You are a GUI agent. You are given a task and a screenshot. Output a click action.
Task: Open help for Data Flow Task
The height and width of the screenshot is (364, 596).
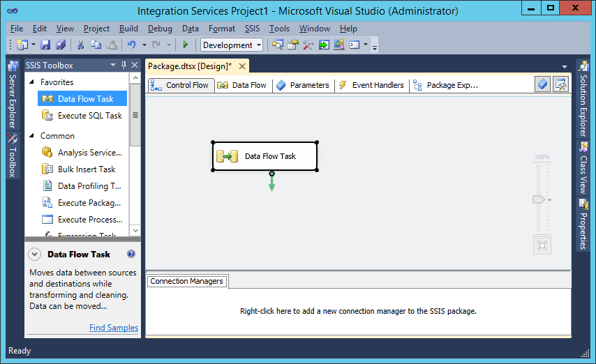131,254
